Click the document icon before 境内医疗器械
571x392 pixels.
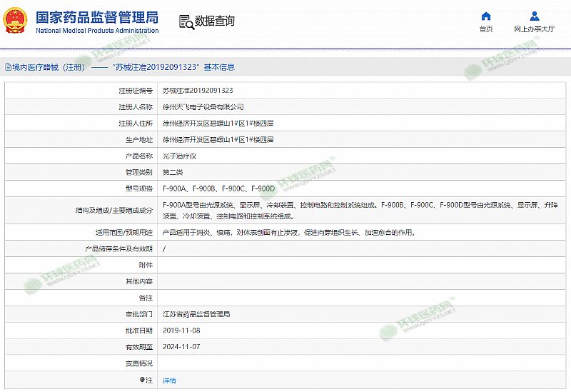7,67
